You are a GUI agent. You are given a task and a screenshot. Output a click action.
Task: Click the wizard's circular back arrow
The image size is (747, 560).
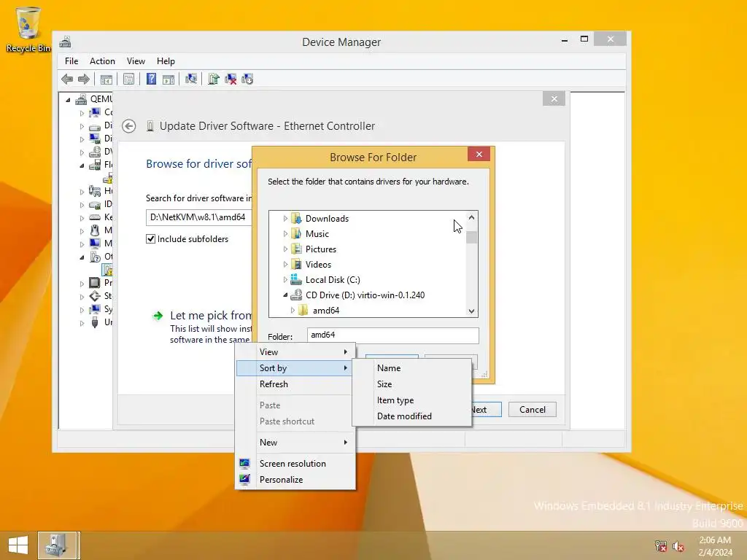coord(128,126)
